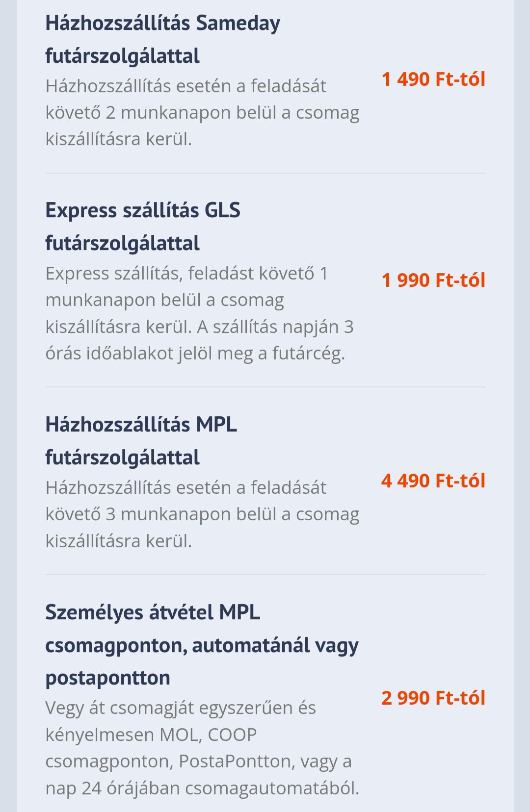
Task: Select the Személyes átvétel MPL csomagponton heading
Action: point(202,645)
